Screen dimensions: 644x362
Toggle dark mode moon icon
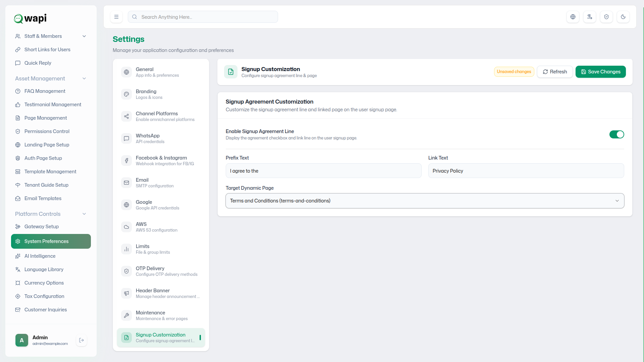click(x=623, y=17)
